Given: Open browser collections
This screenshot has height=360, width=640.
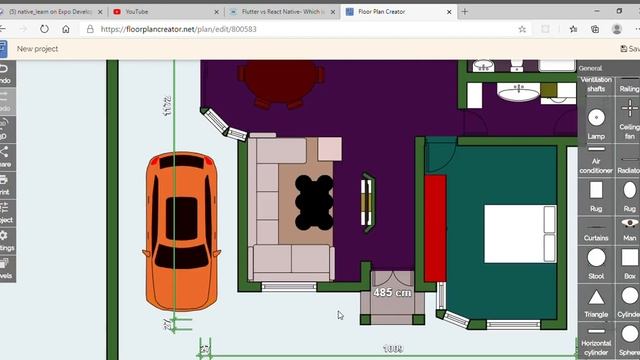Looking at the screenshot, I should [x=595, y=29].
